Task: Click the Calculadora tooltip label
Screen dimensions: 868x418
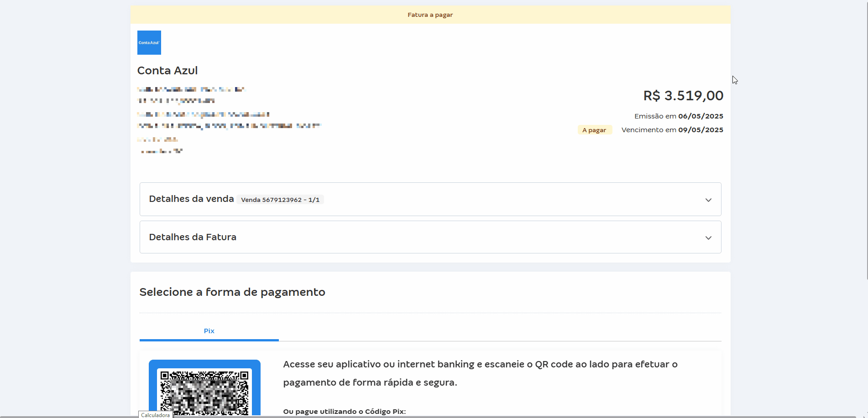Action: pyautogui.click(x=156, y=415)
